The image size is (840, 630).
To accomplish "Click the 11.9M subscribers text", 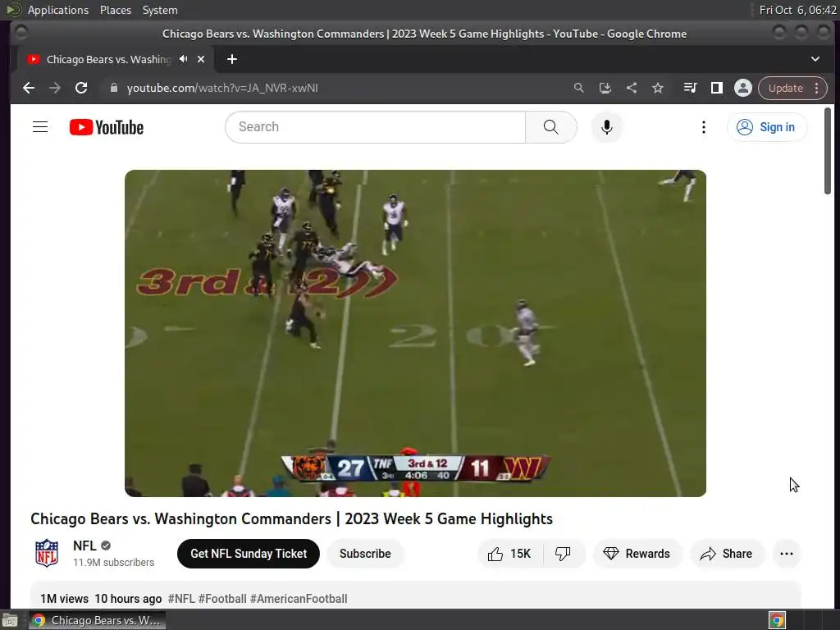I will click(x=113, y=562).
